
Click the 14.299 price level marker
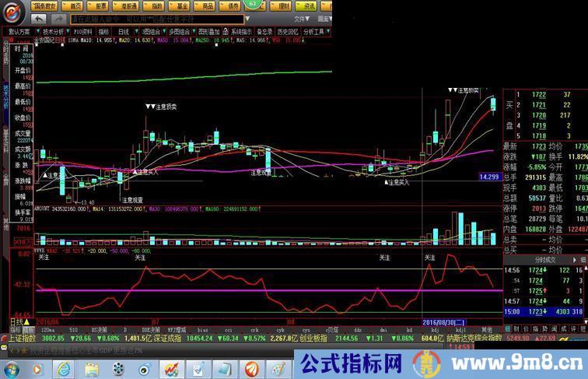coord(488,177)
